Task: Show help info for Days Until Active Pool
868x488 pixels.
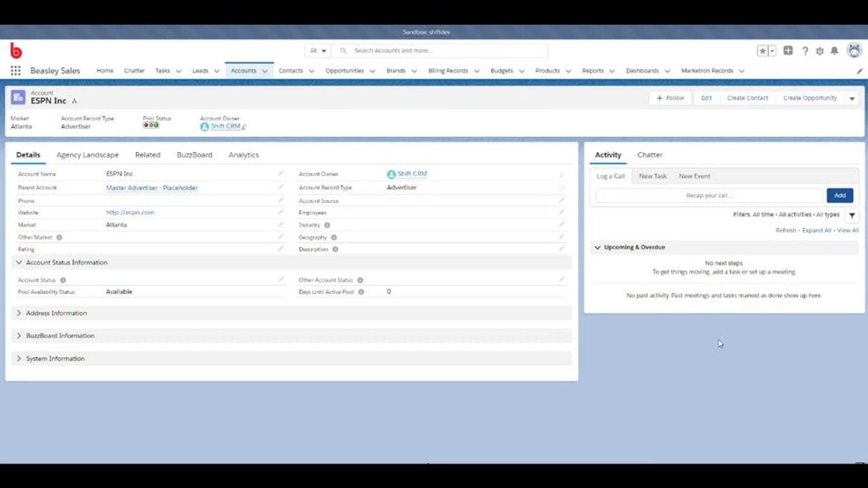Action: [x=361, y=292]
